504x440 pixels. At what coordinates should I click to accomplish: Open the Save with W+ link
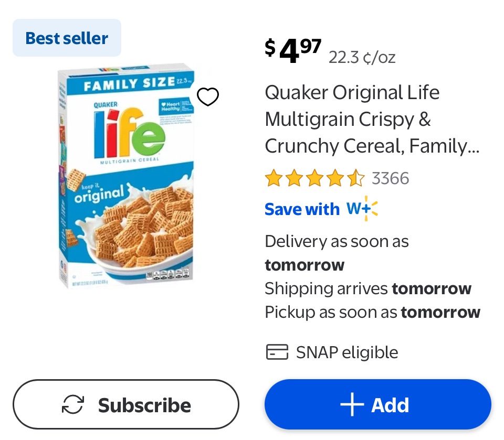(321, 209)
